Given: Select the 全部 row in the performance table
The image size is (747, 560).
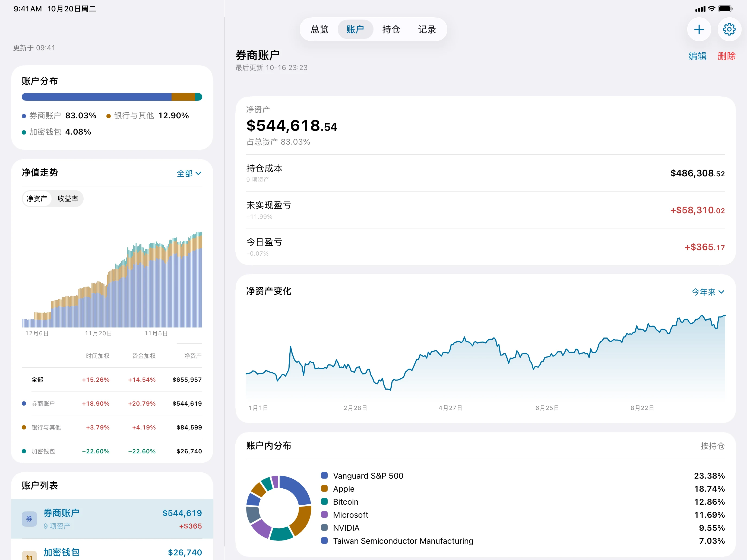Looking at the screenshot, I should (x=112, y=380).
